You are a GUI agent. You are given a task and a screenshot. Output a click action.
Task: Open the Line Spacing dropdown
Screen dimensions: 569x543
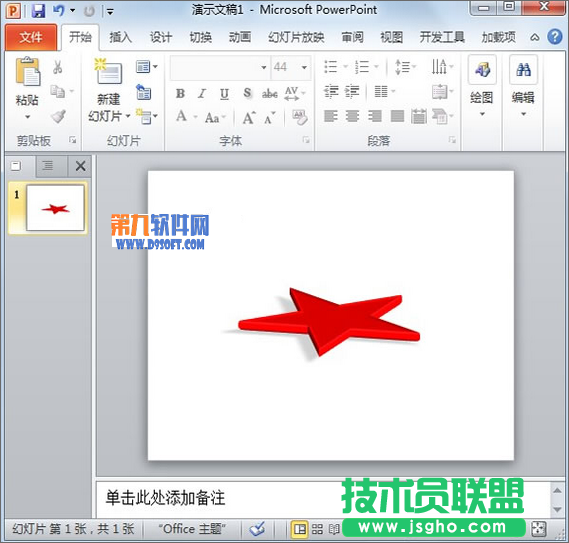(x=405, y=67)
